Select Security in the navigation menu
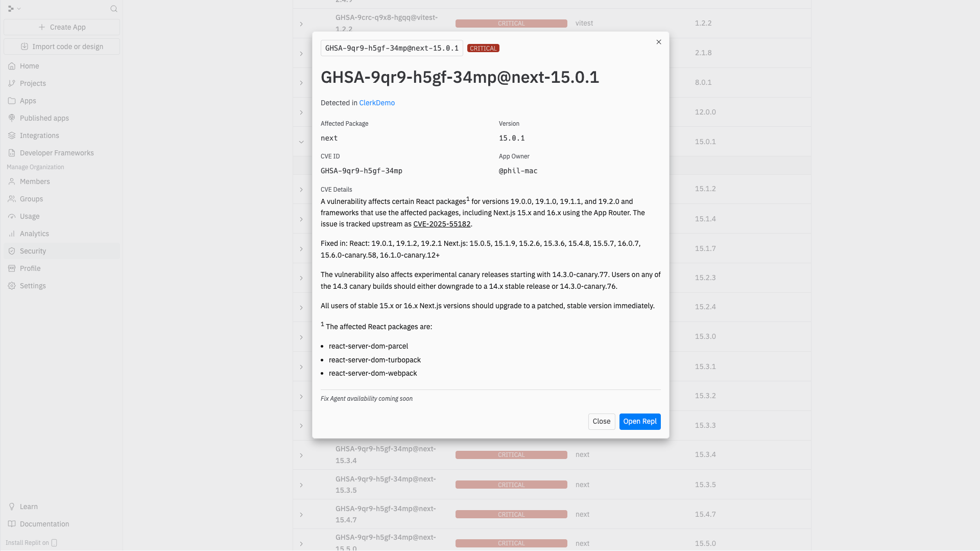This screenshot has height=551, width=980. (34, 251)
